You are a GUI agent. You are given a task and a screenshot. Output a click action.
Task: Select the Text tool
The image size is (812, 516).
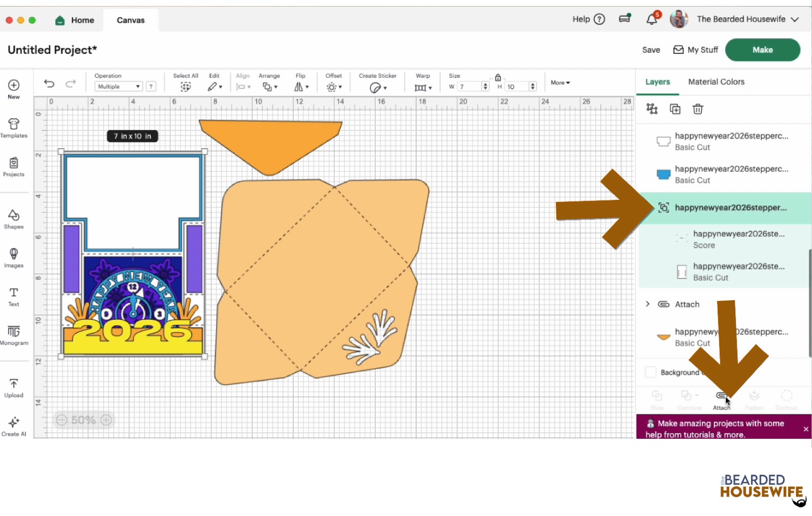point(14,296)
